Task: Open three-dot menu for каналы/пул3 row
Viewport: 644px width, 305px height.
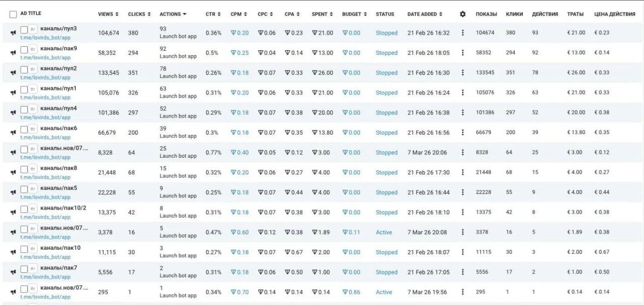Action: click(463, 33)
